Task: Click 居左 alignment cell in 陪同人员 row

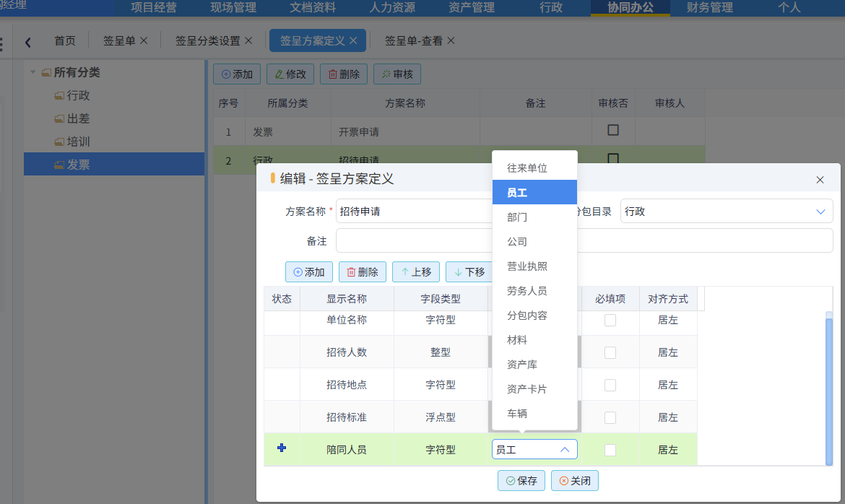Action: click(x=668, y=450)
